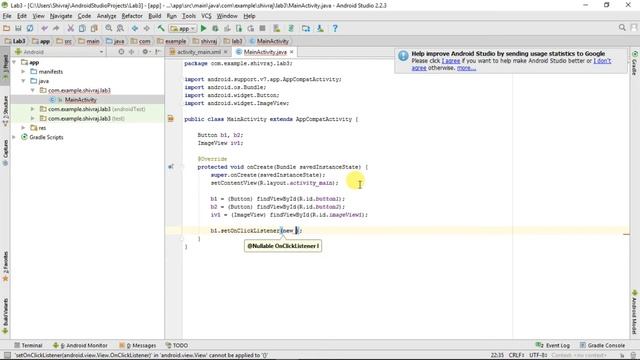Click the Redo arrow icon

[56, 28]
